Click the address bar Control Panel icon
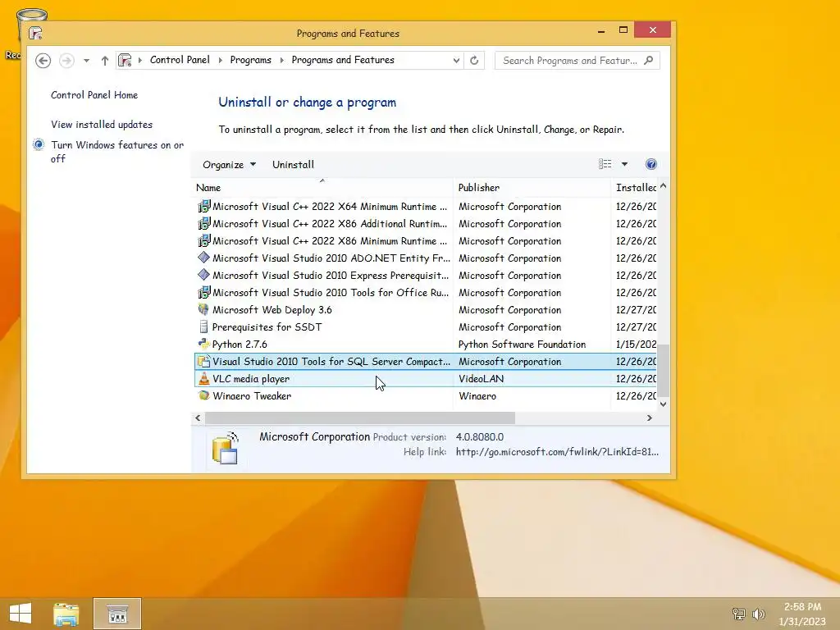 (x=125, y=60)
